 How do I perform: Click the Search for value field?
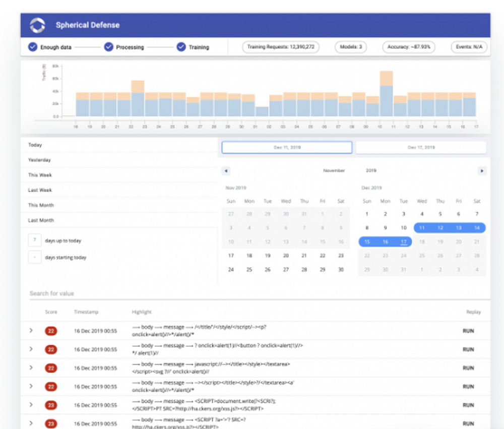pyautogui.click(x=260, y=293)
